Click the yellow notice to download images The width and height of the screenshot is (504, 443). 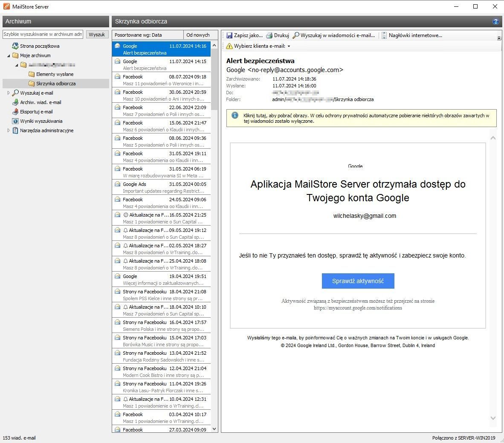[x=361, y=118]
